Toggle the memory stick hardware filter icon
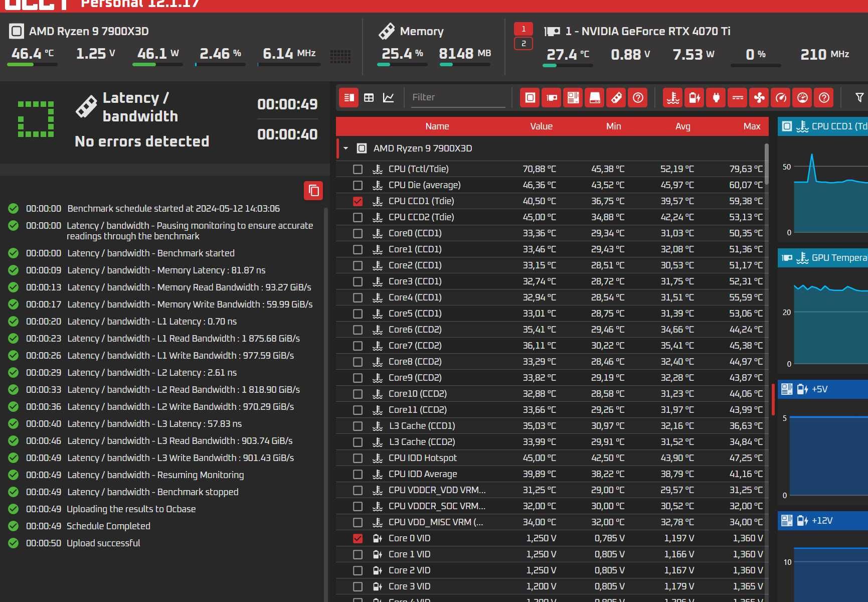 (616, 97)
